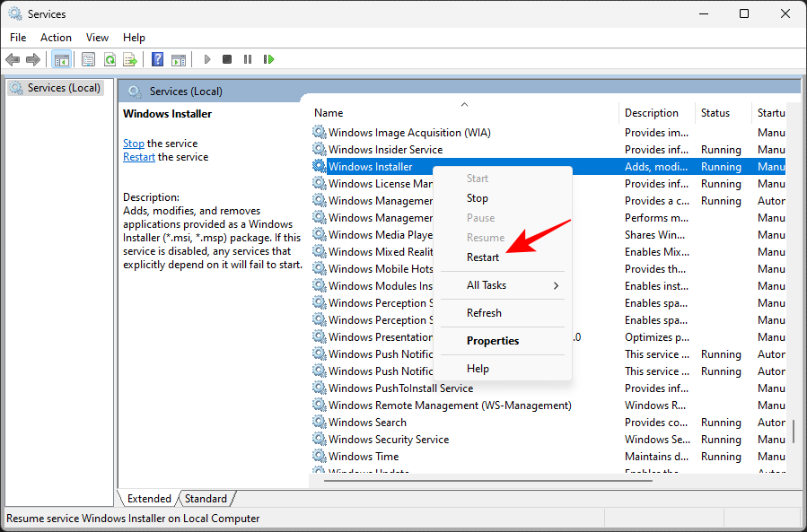Start the service with the play icon
This screenshot has height=532, width=807.
[206, 59]
